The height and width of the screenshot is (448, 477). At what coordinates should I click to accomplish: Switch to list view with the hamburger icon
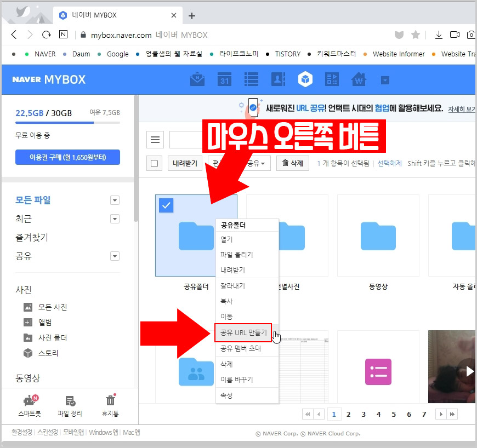(155, 140)
